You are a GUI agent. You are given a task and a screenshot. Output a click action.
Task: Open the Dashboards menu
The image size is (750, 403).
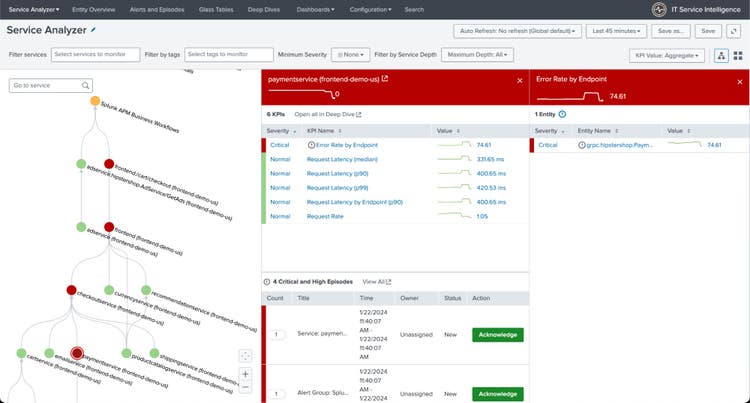316,9
